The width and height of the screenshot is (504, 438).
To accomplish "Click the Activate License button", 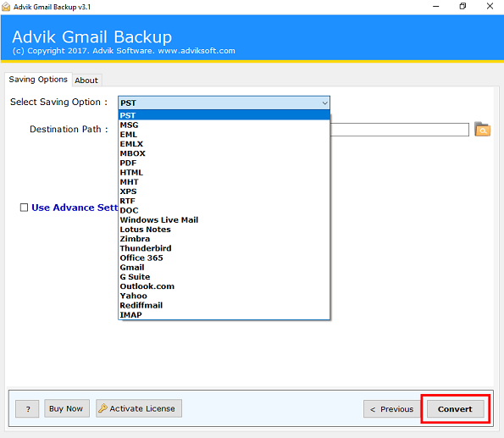I will [139, 408].
